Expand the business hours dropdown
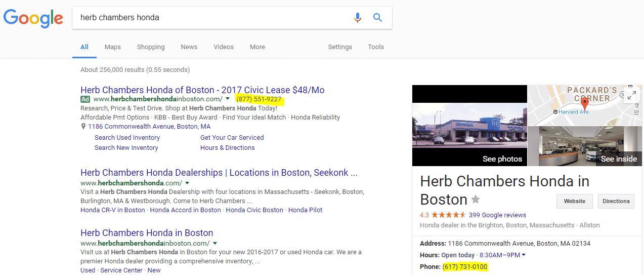The height and width of the screenshot is (275, 644). pos(524,255)
